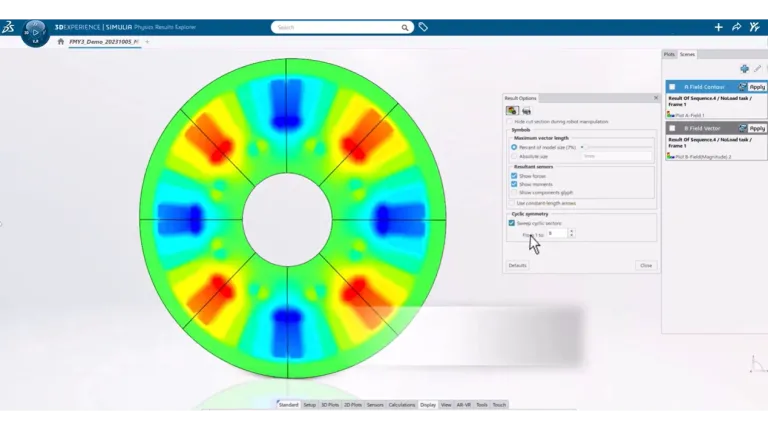
Task: Open the View toolbar tab
Action: [446, 405]
